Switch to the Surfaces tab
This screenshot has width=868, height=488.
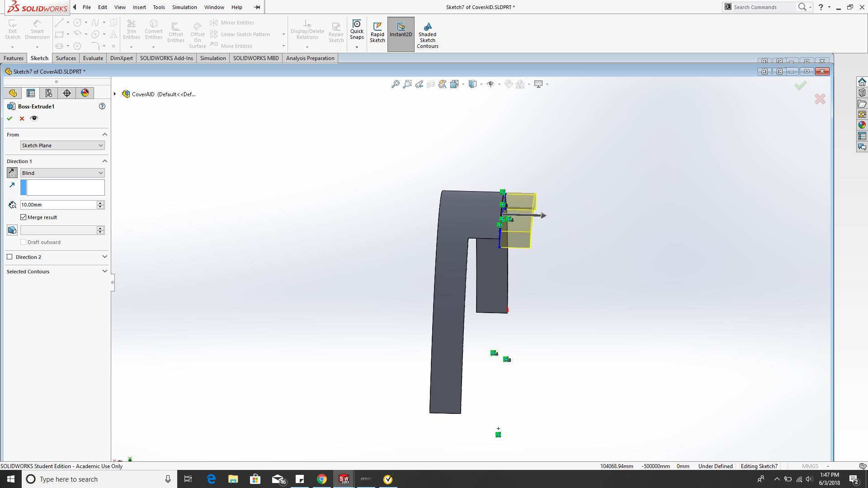pyautogui.click(x=66, y=58)
